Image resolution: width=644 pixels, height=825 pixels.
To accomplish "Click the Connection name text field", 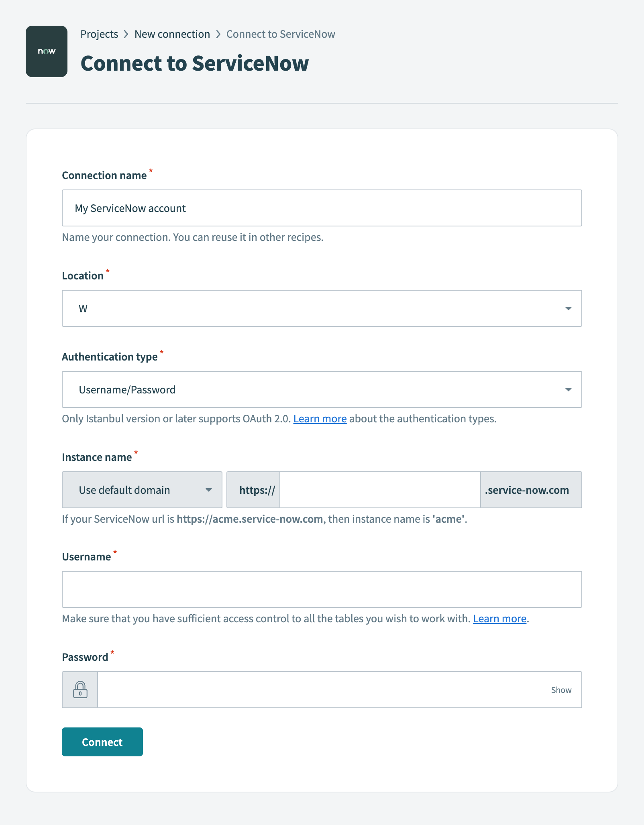I will click(321, 208).
